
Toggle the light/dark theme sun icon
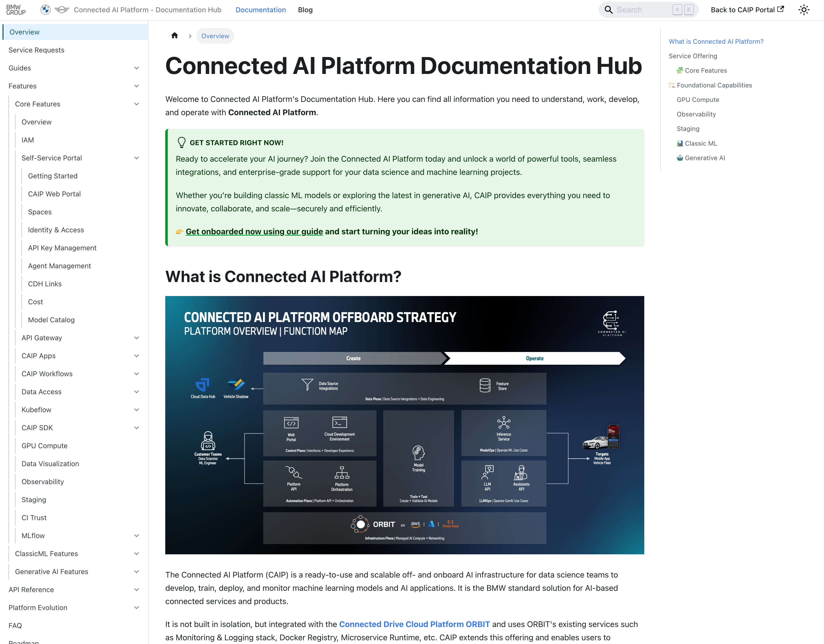(x=804, y=10)
